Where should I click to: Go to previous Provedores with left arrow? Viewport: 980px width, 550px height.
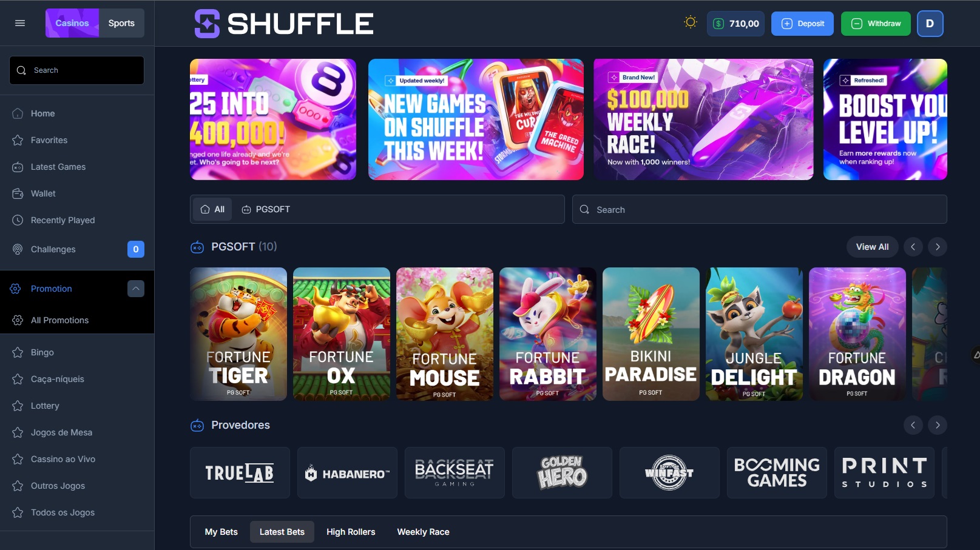click(x=913, y=425)
